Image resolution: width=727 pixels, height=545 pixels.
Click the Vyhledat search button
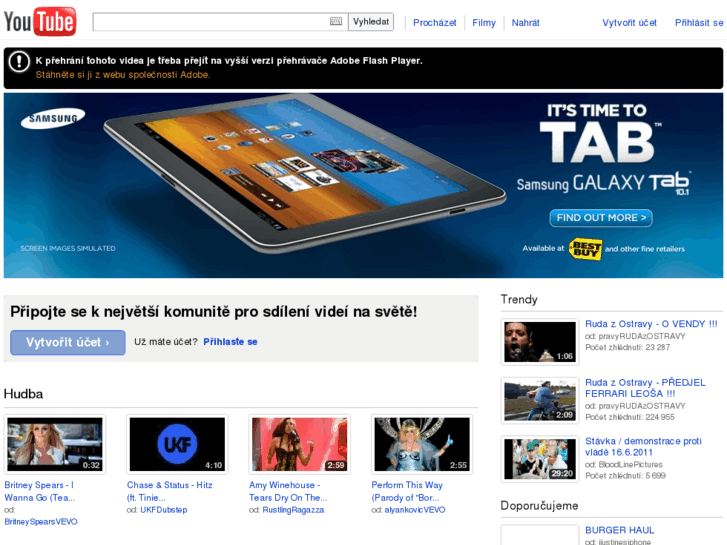[x=371, y=22]
